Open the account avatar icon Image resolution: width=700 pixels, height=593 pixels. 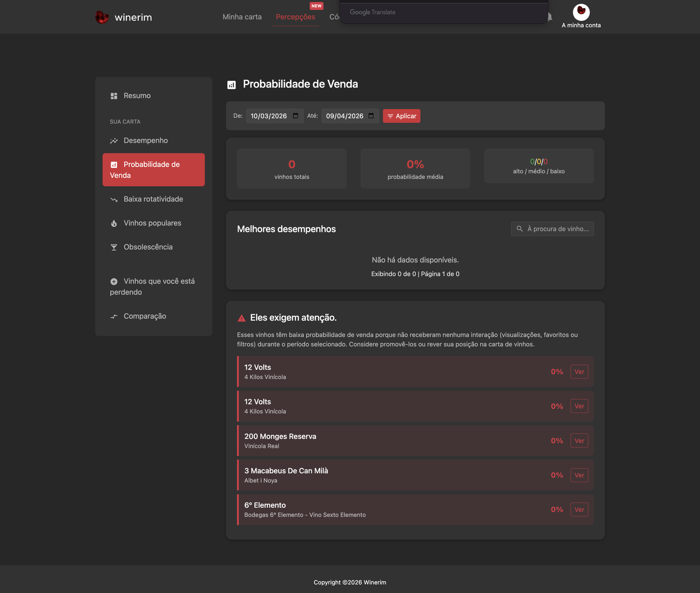pos(581,12)
